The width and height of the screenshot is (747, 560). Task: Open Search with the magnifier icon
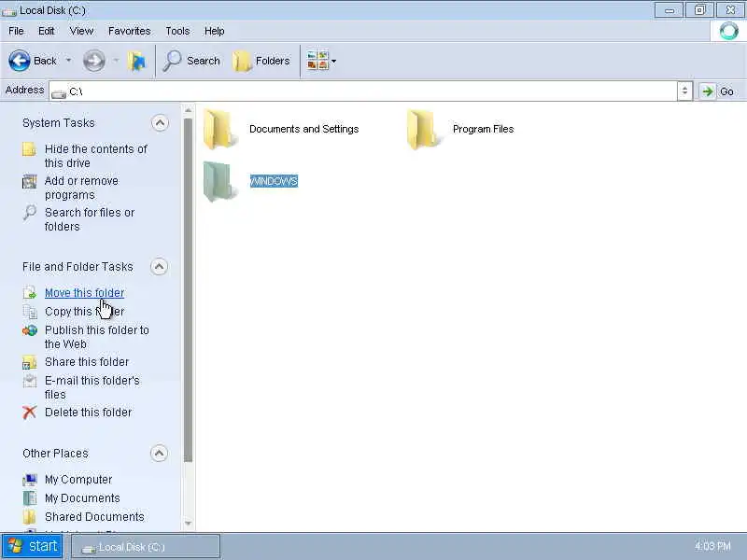coord(172,61)
